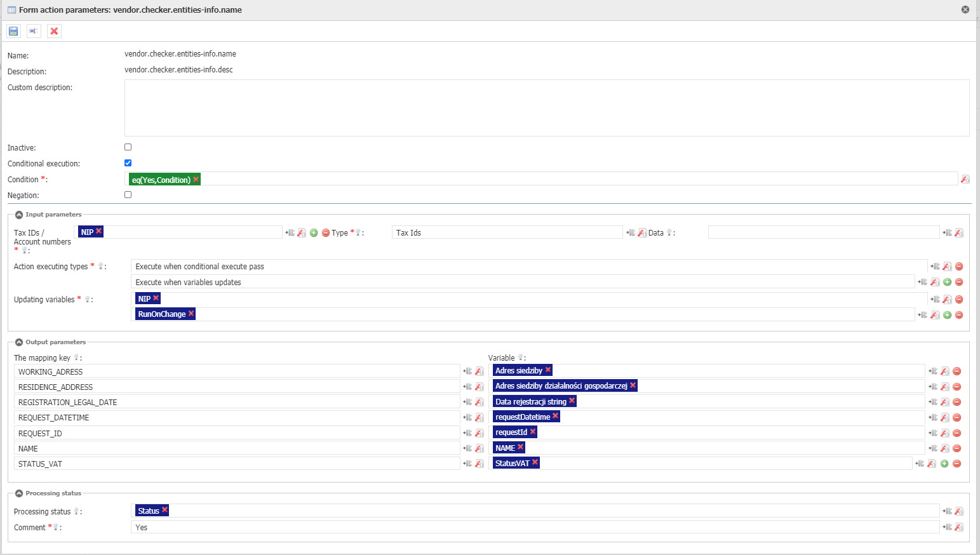
Task: Uncheck the Conditional execution checkbox
Action: [x=128, y=163]
